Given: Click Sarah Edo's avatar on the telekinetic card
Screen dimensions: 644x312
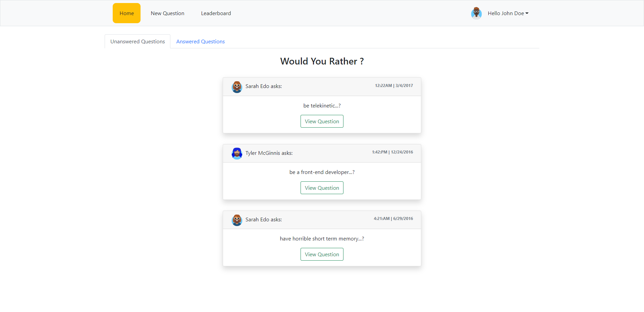Looking at the screenshot, I should (x=237, y=87).
